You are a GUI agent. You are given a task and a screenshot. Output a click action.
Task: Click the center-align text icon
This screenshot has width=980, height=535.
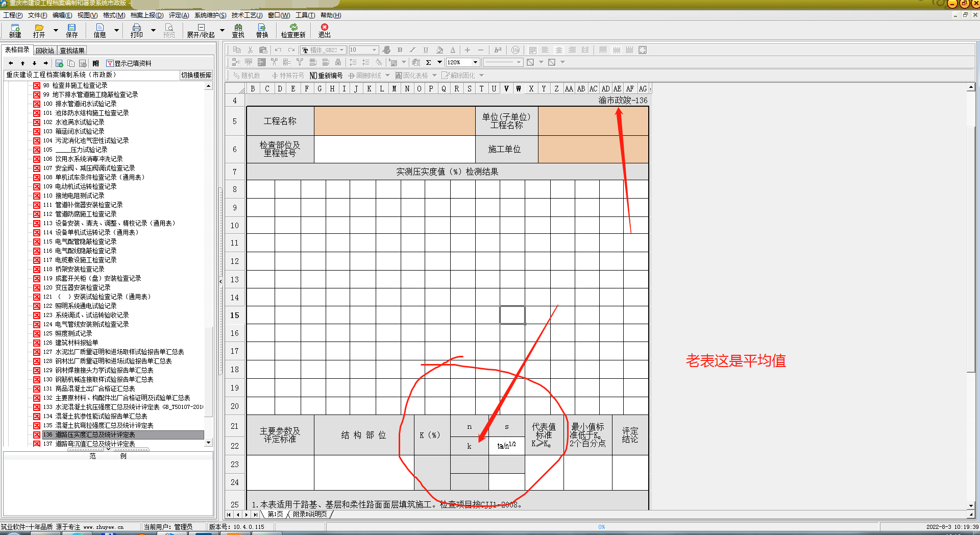tap(559, 50)
